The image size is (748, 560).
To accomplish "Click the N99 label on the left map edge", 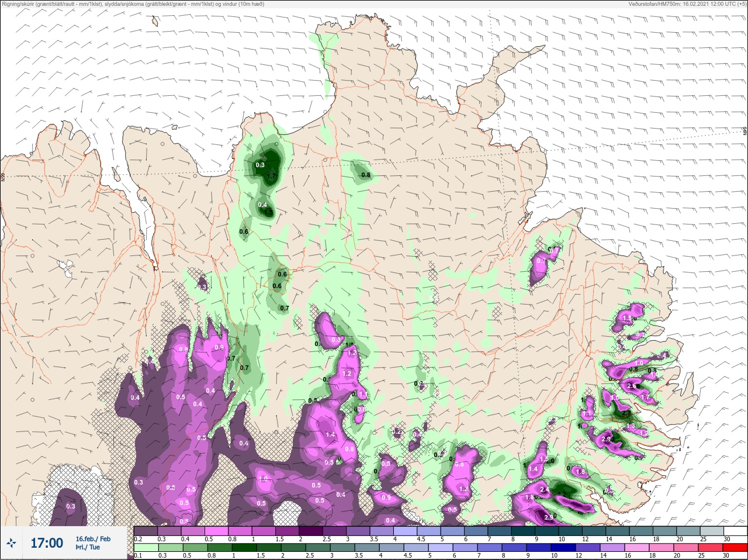I will point(3,176).
